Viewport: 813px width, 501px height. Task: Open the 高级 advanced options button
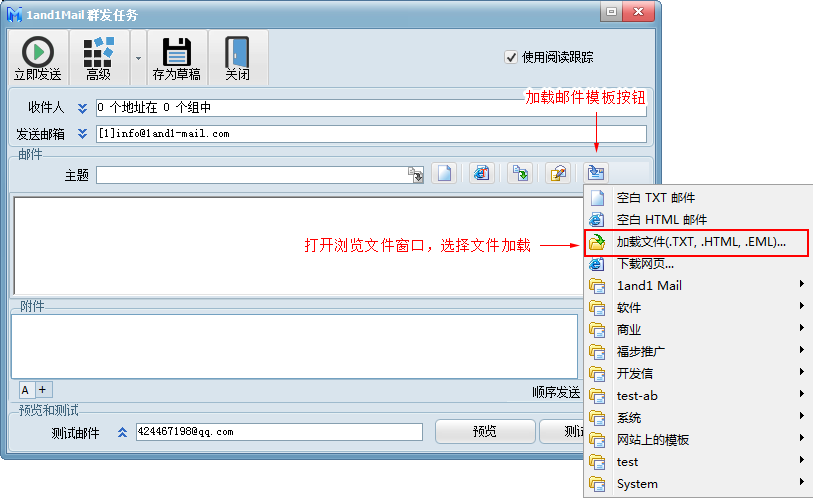(99, 58)
